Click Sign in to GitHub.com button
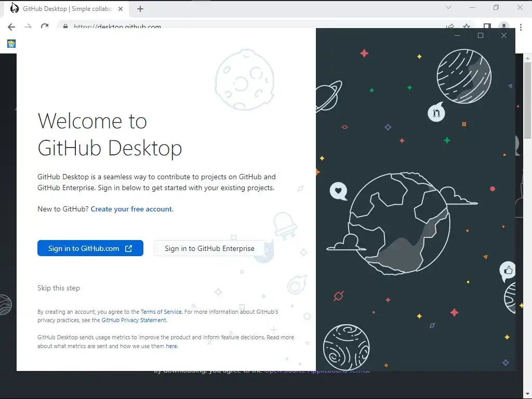The height and width of the screenshot is (399, 532). [x=90, y=248]
